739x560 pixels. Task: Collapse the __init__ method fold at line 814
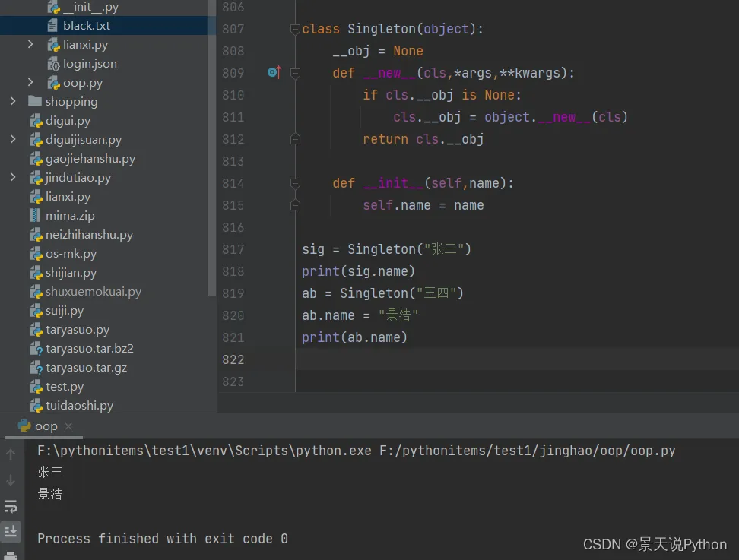tap(295, 183)
